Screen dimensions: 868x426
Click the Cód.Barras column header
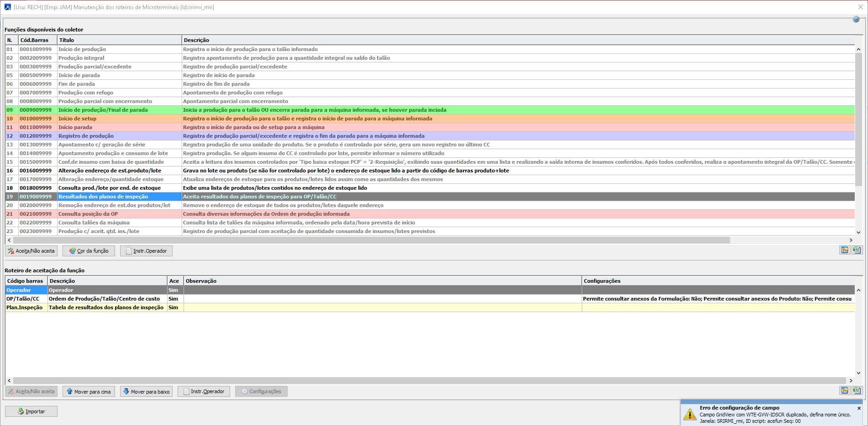click(x=38, y=40)
